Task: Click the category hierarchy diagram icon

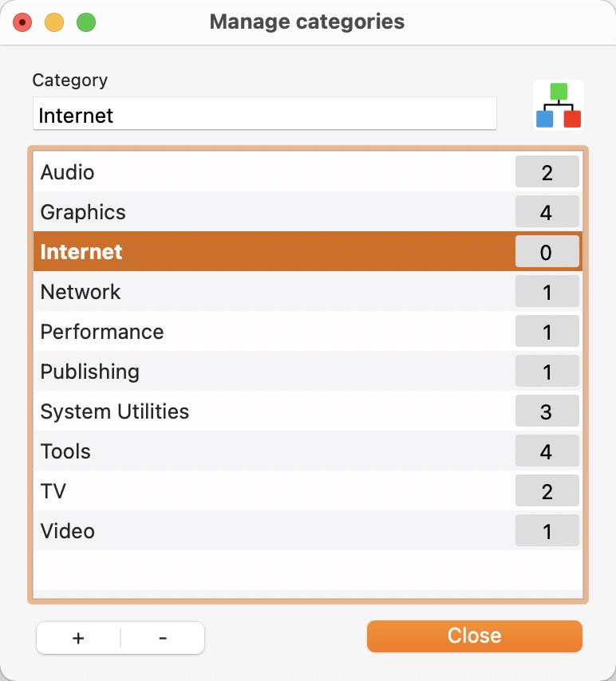Action: click(x=559, y=105)
